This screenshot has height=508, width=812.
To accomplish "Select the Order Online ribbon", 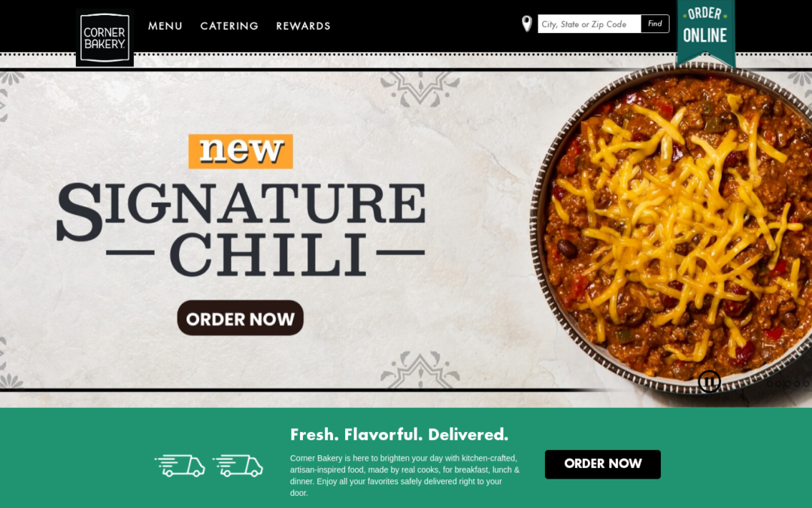I will coord(705,30).
